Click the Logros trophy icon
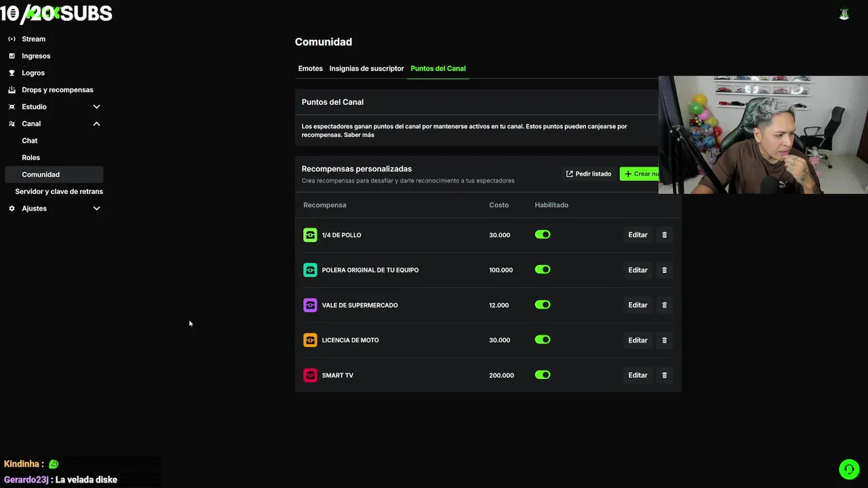This screenshot has height=488, width=868. [12, 73]
